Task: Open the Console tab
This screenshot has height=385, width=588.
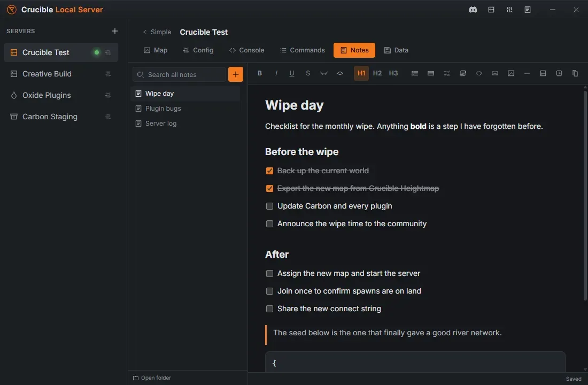Action: click(247, 50)
